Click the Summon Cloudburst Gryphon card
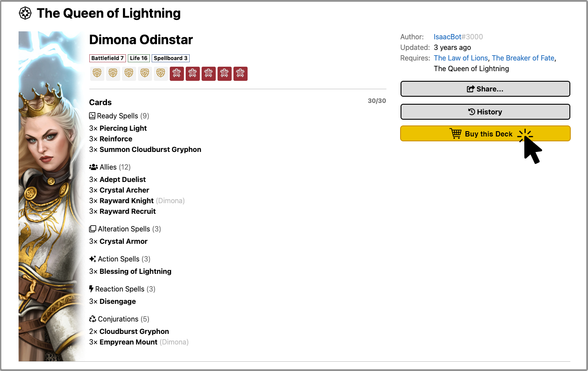This screenshot has width=588, height=371. [150, 150]
